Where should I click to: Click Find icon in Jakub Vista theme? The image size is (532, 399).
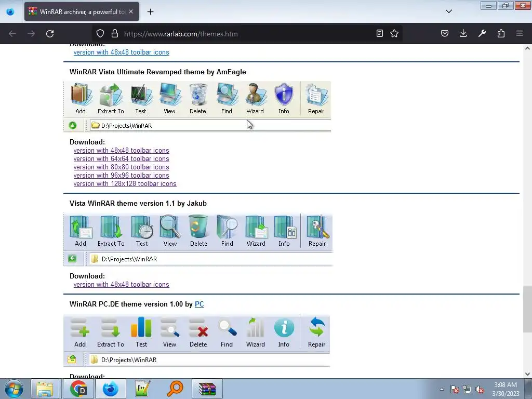(x=227, y=227)
